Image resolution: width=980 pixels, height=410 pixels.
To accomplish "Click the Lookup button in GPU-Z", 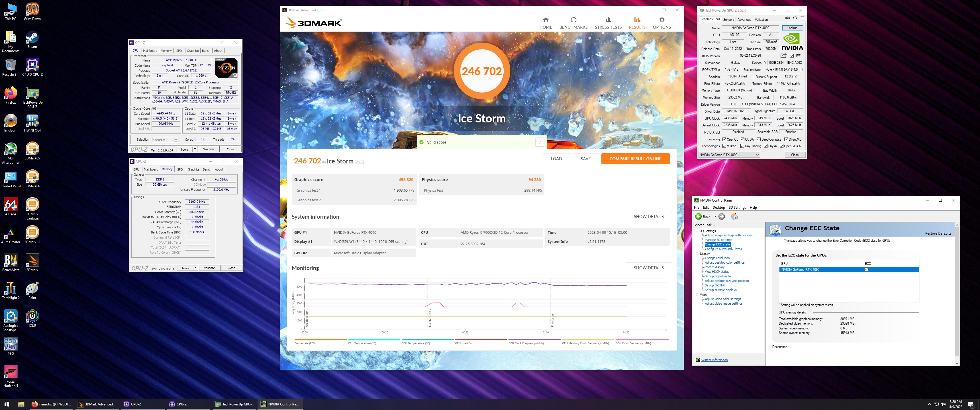I will click(x=792, y=28).
